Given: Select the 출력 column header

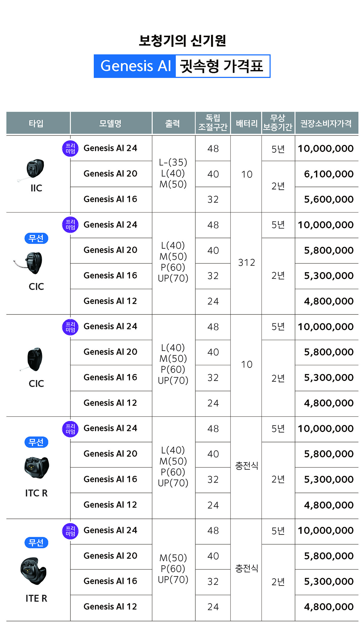Looking at the screenshot, I should (x=173, y=123).
